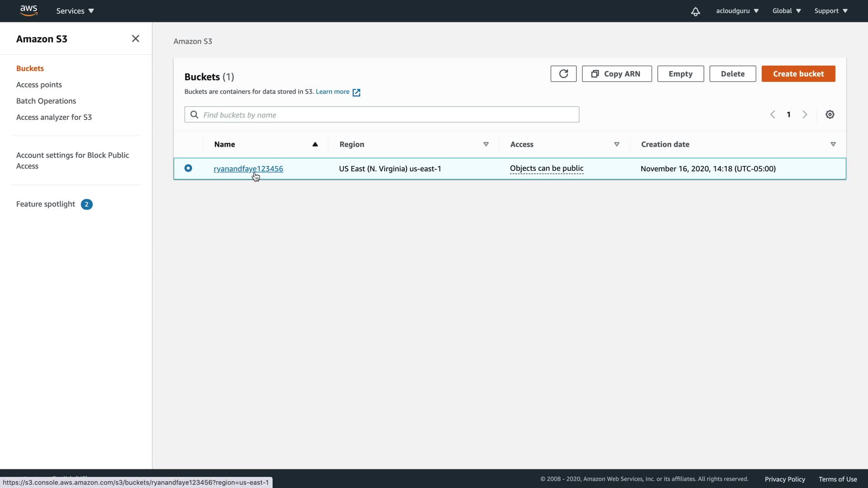This screenshot has height=488, width=868.
Task: Sort buckets by Name column arrow
Action: click(315, 144)
